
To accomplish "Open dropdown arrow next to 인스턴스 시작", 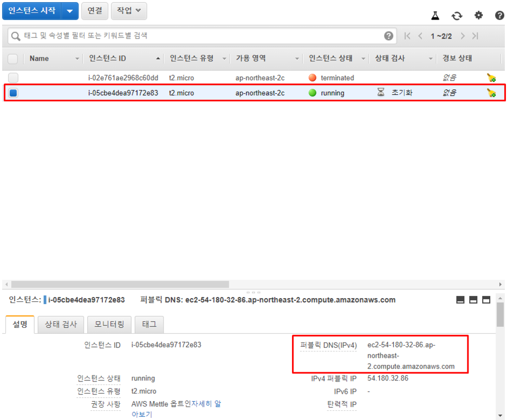I will pyautogui.click(x=69, y=11).
